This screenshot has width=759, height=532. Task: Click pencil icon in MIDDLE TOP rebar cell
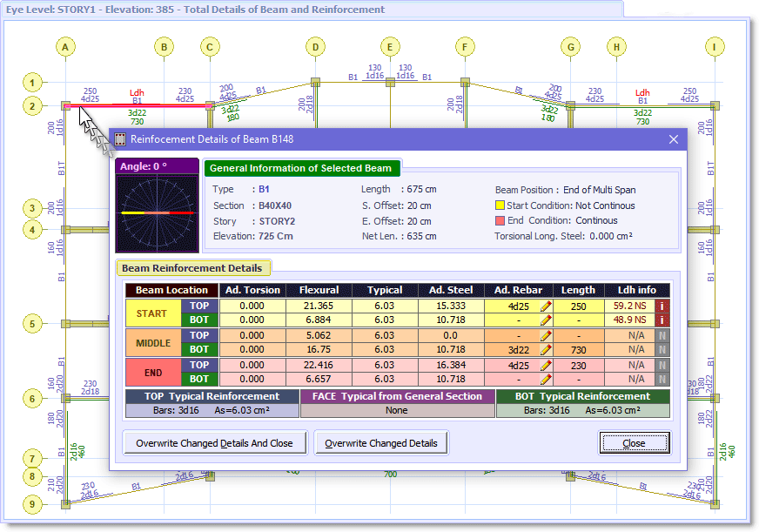coord(545,334)
